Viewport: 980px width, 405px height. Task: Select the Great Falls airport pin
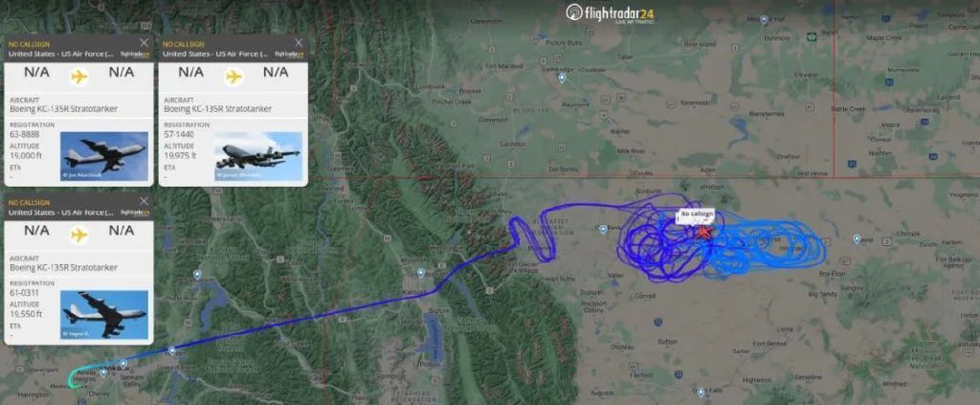click(x=701, y=393)
